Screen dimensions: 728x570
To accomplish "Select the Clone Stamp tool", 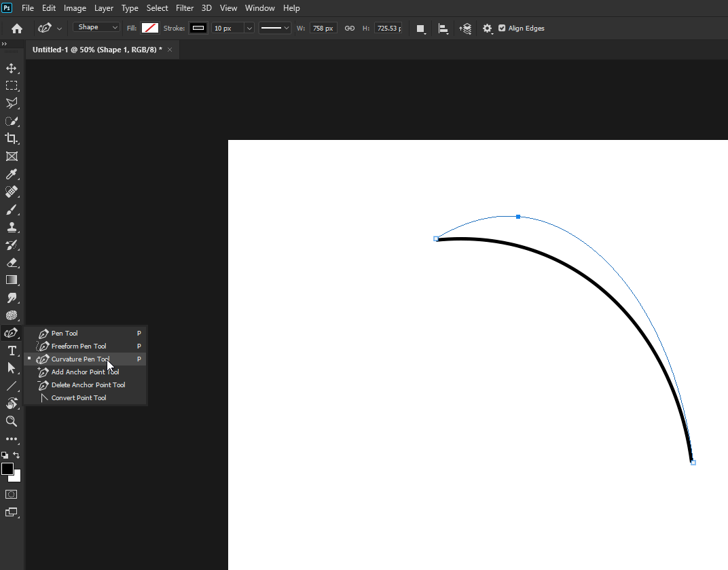I will click(x=12, y=228).
